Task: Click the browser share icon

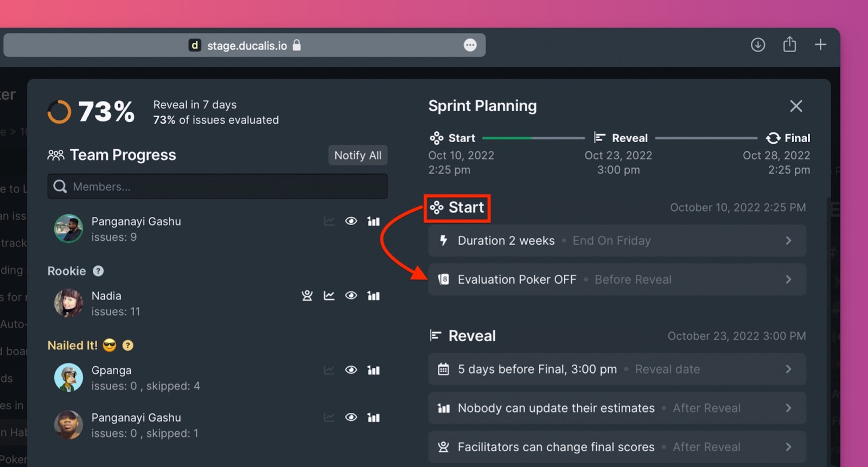Action: click(x=789, y=44)
